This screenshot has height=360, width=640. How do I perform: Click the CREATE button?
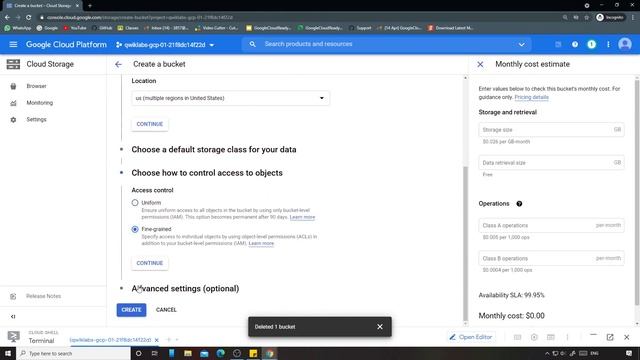point(131,310)
